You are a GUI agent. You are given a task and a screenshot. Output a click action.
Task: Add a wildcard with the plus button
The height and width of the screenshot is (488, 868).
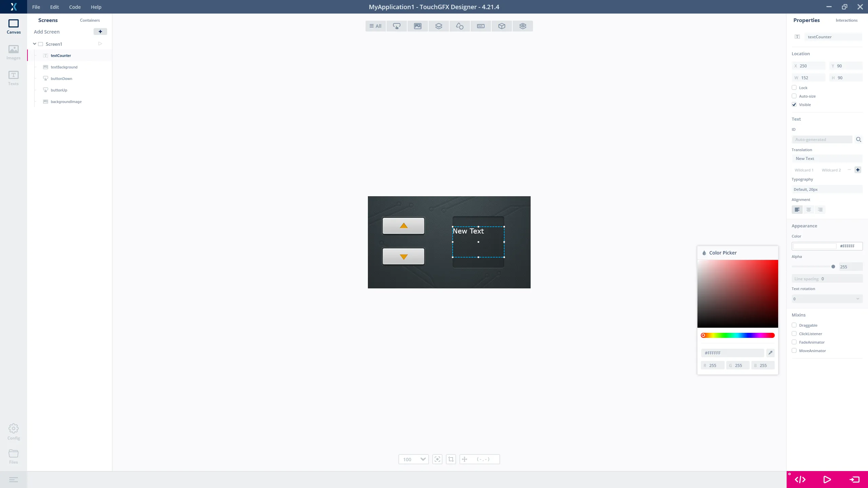point(857,170)
